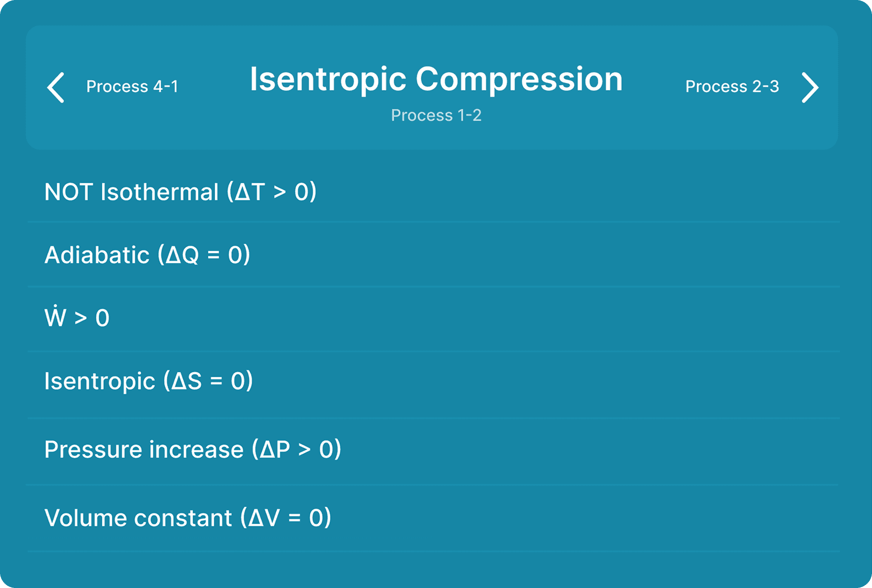Choose the Pressure increase (ΔP > 0) row

coord(433,449)
